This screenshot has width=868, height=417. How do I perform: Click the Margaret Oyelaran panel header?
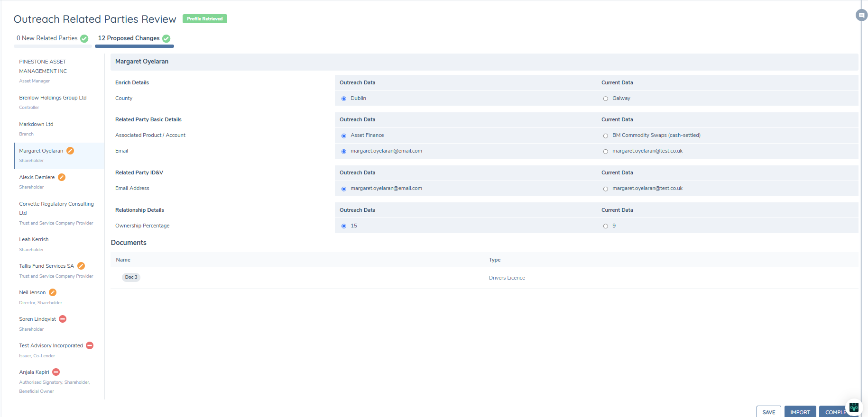(484, 62)
